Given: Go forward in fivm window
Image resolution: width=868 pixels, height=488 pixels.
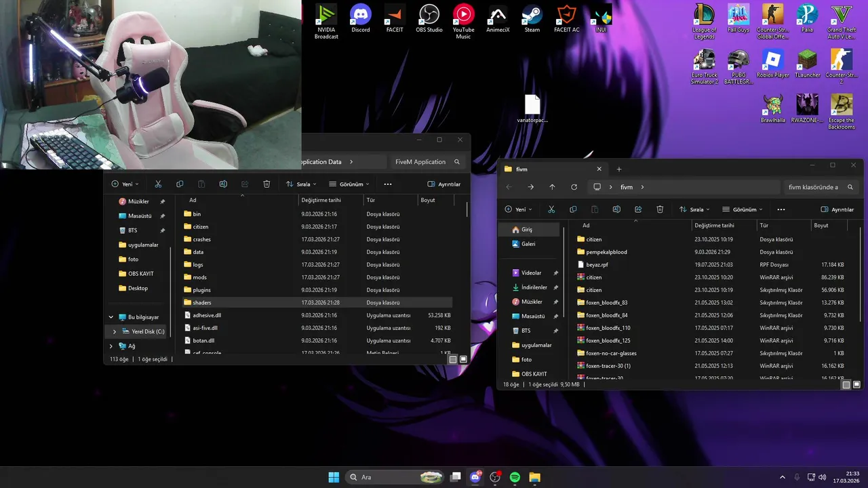Looking at the screenshot, I should pyautogui.click(x=530, y=187).
